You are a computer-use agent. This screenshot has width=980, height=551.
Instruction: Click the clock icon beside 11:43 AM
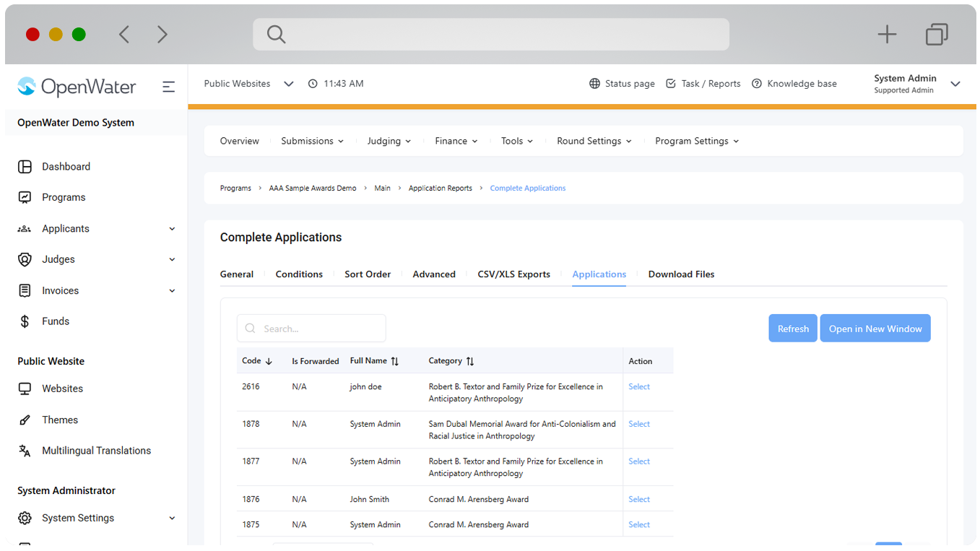tap(313, 84)
